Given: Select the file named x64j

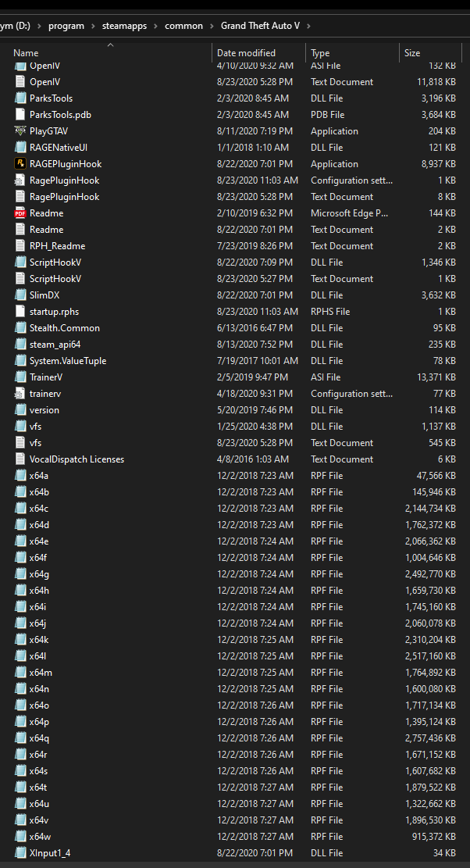Looking at the screenshot, I should point(37,623).
